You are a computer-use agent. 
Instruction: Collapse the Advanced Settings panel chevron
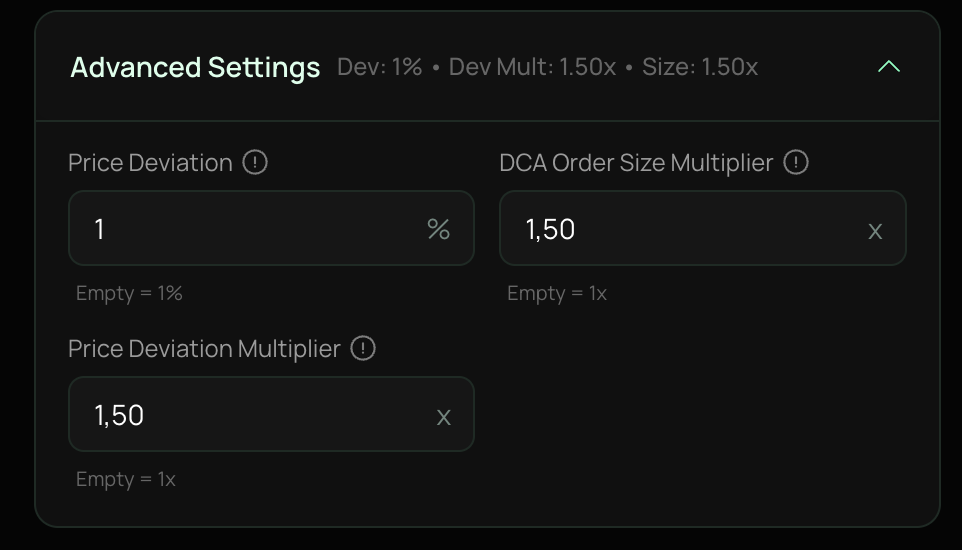pos(888,67)
